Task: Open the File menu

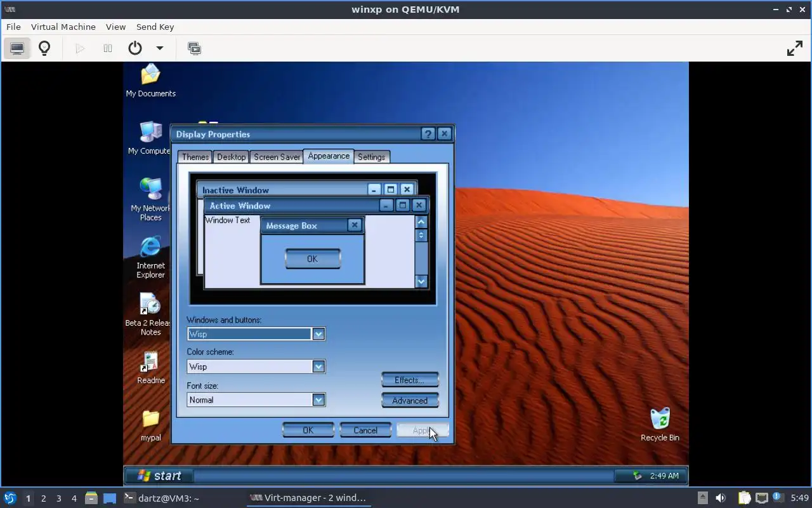Action: tap(13, 27)
